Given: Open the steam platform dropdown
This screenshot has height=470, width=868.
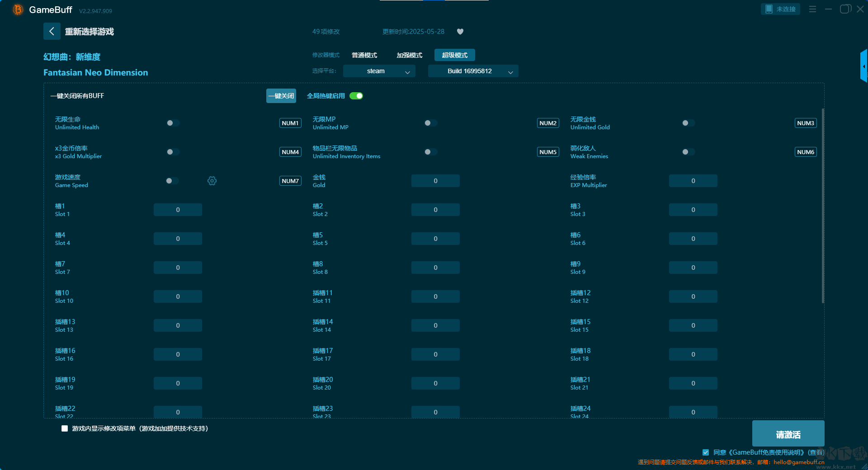Looking at the screenshot, I should click(x=379, y=71).
